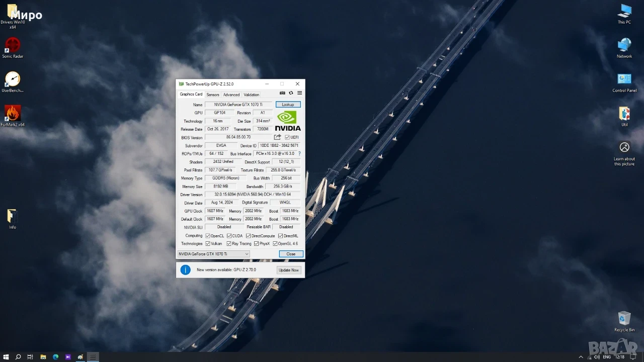Image resolution: width=644 pixels, height=362 pixels.
Task: Click the Lookup button
Action: [x=288, y=105]
